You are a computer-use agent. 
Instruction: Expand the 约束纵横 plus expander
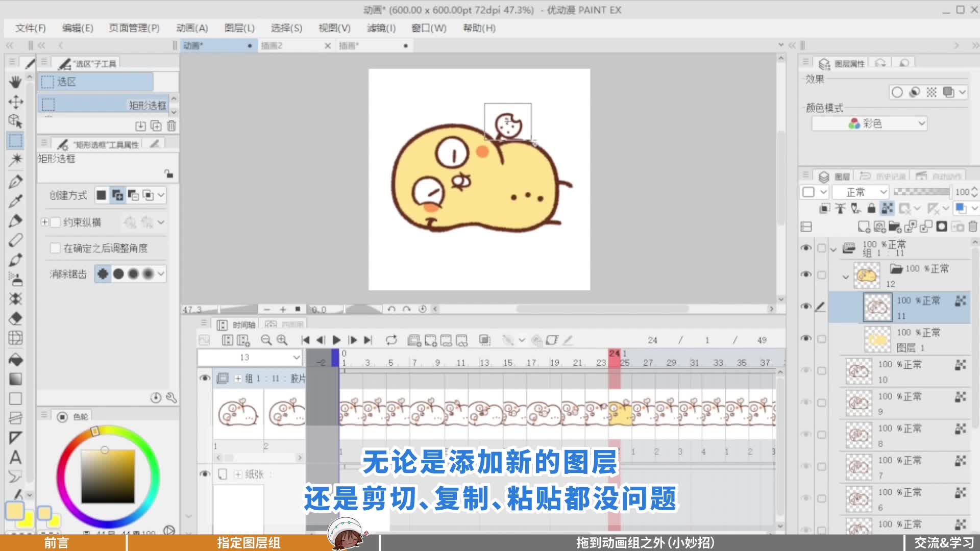pos(44,222)
